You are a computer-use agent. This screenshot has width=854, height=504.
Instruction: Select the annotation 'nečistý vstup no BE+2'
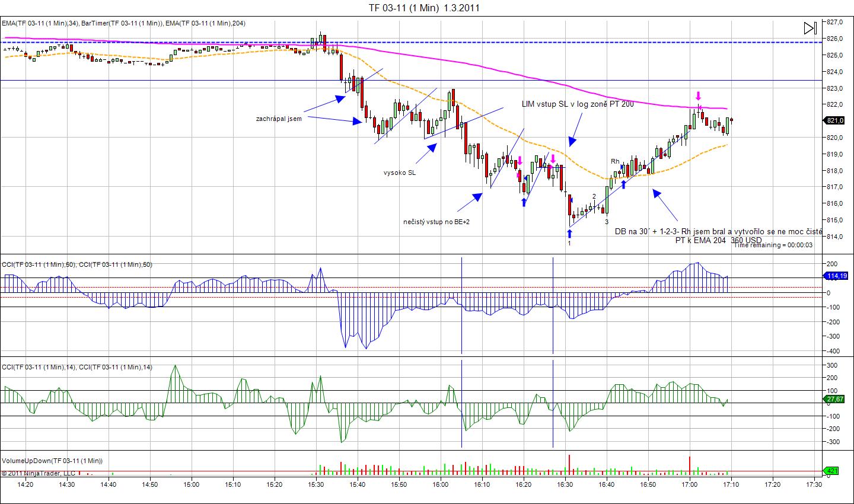coord(436,222)
